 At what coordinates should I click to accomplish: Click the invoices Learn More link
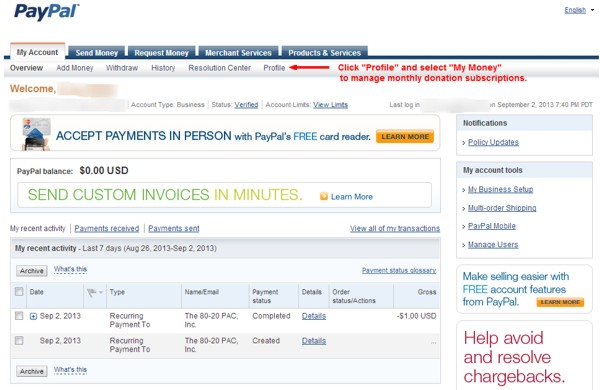(x=352, y=197)
